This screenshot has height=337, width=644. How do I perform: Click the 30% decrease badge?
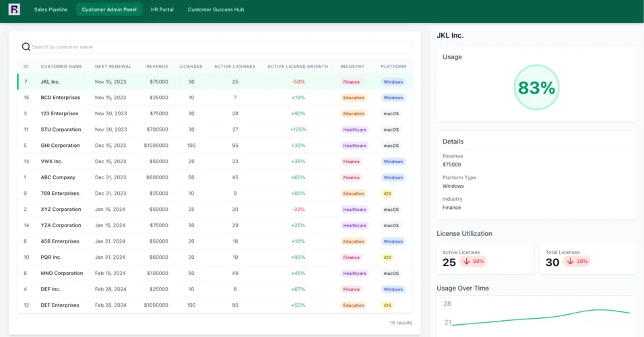point(577,262)
